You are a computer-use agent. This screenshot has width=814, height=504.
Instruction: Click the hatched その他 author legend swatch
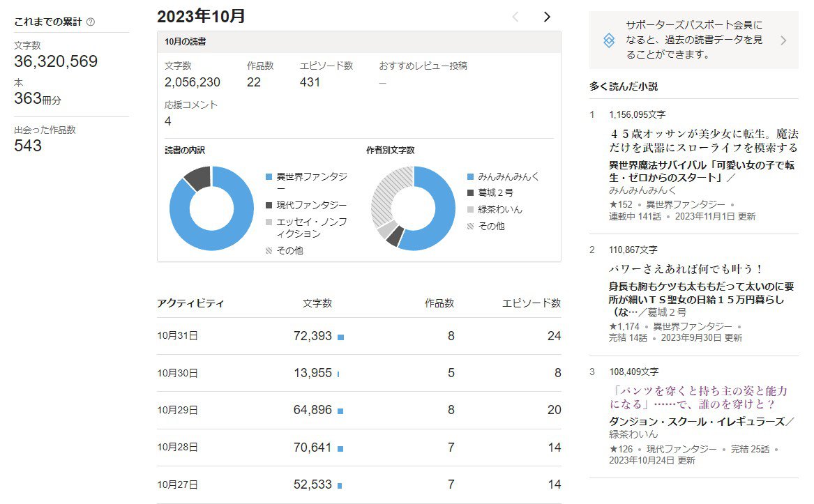coord(471,226)
